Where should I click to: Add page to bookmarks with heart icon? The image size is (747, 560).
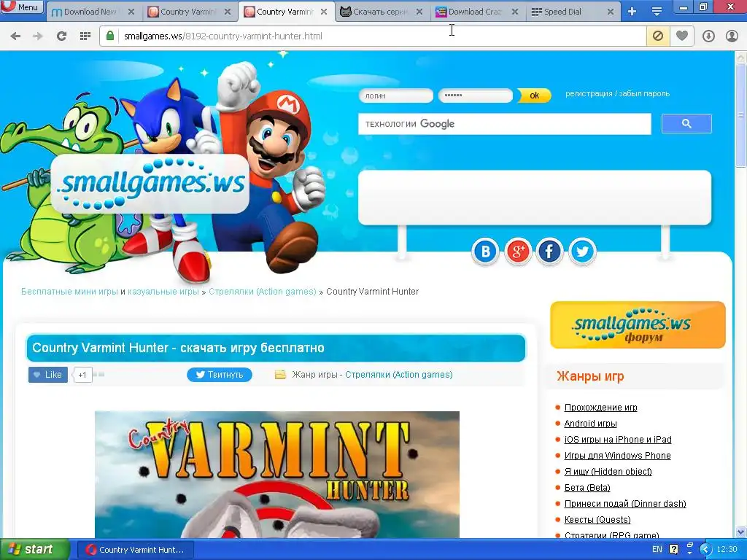[x=682, y=36]
